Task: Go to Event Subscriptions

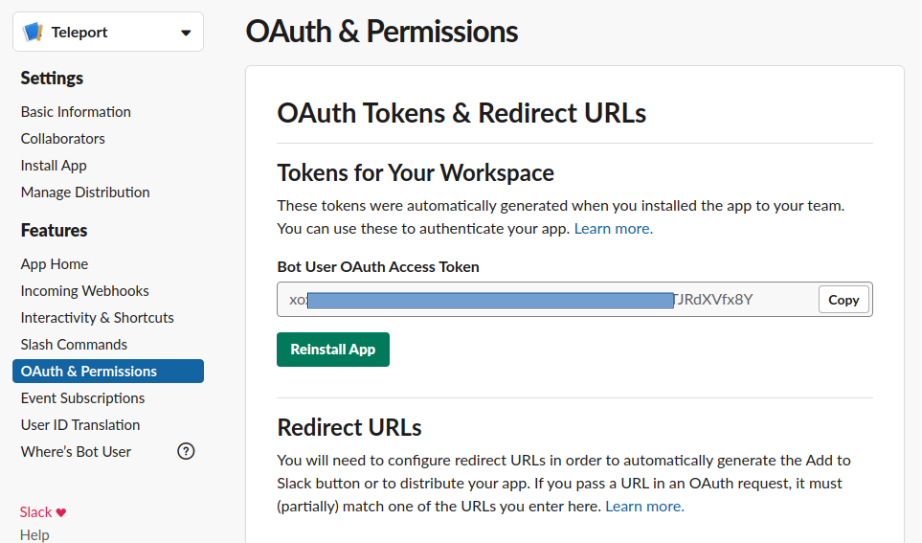Action: click(83, 398)
